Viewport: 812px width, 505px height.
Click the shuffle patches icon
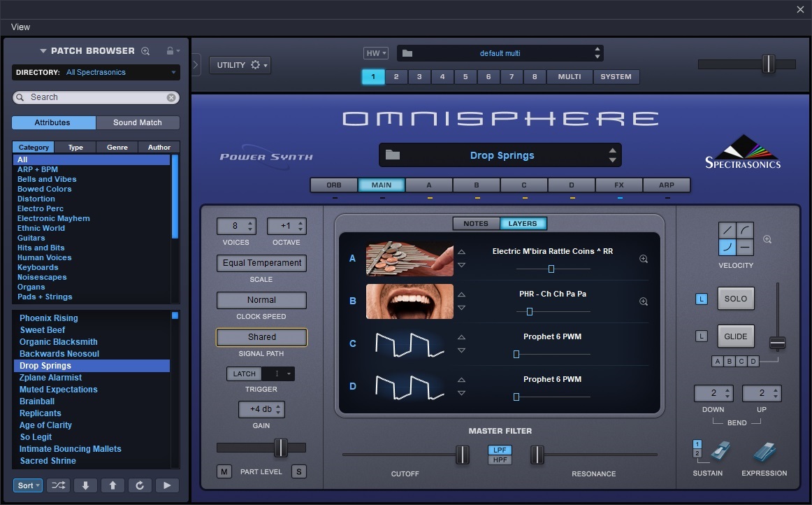pyautogui.click(x=58, y=485)
